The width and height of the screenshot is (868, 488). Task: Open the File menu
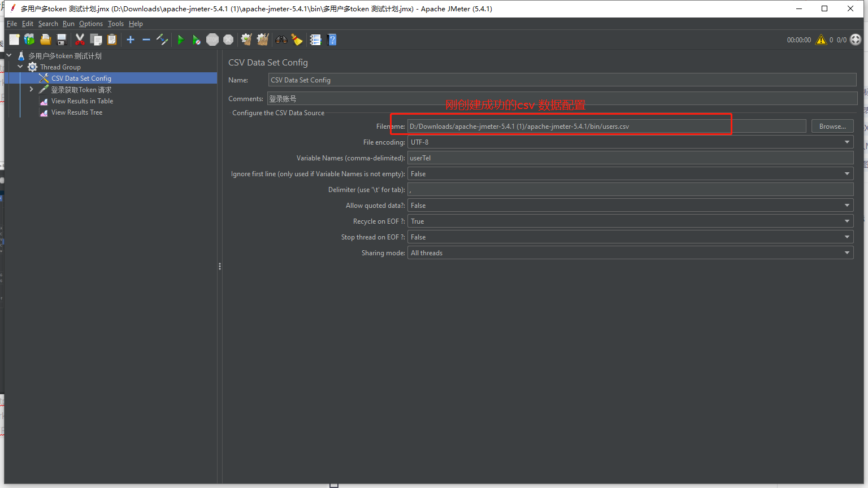12,24
